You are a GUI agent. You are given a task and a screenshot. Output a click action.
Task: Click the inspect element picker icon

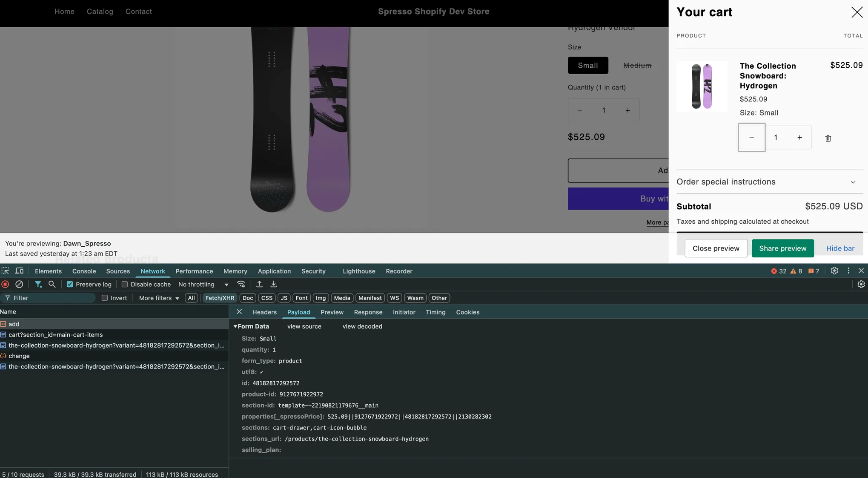coord(5,271)
